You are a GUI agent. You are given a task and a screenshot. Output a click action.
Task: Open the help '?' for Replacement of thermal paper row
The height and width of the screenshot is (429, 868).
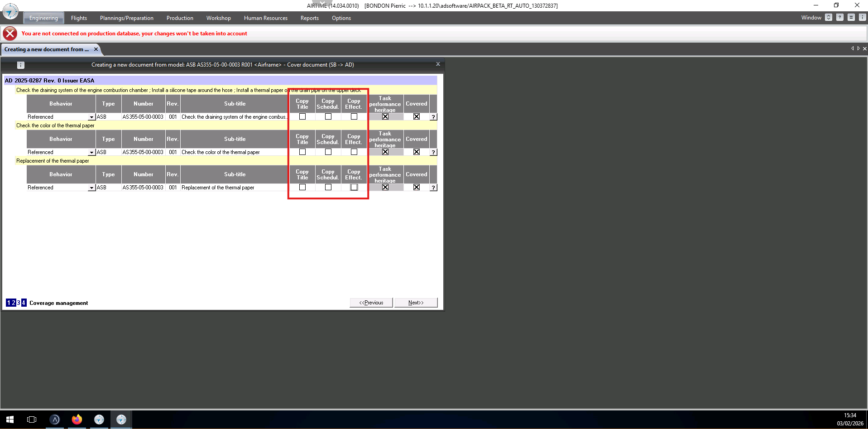click(x=433, y=188)
